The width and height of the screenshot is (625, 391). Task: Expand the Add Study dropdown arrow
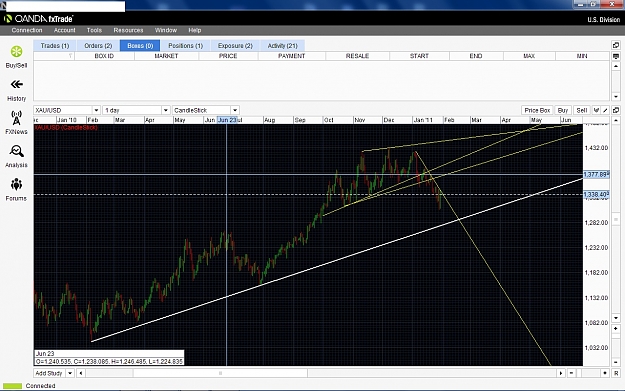click(70, 373)
